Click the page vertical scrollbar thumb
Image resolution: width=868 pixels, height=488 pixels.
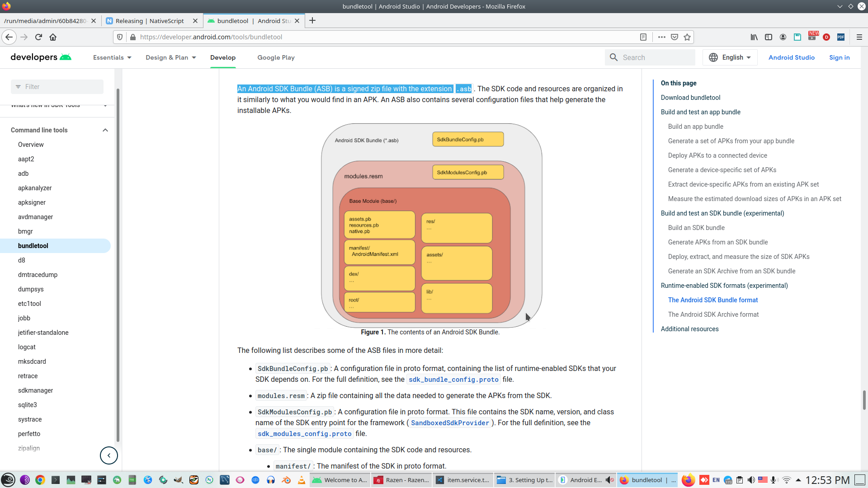[x=864, y=400]
